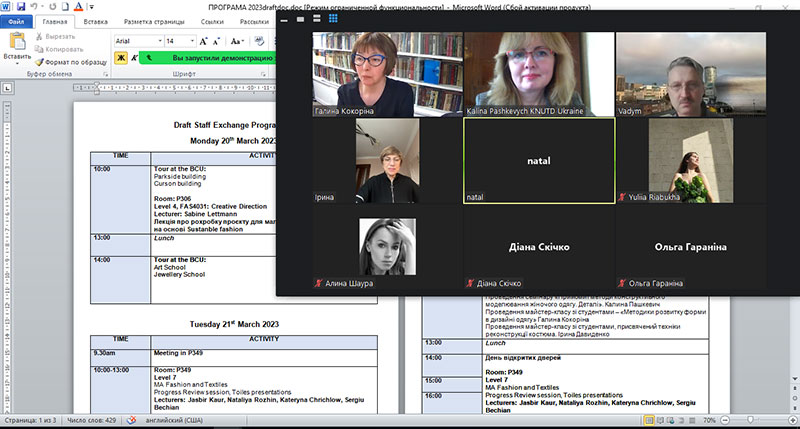Click the first line indent marker on ruler
This screenshot has height=429, width=800.
97,86
